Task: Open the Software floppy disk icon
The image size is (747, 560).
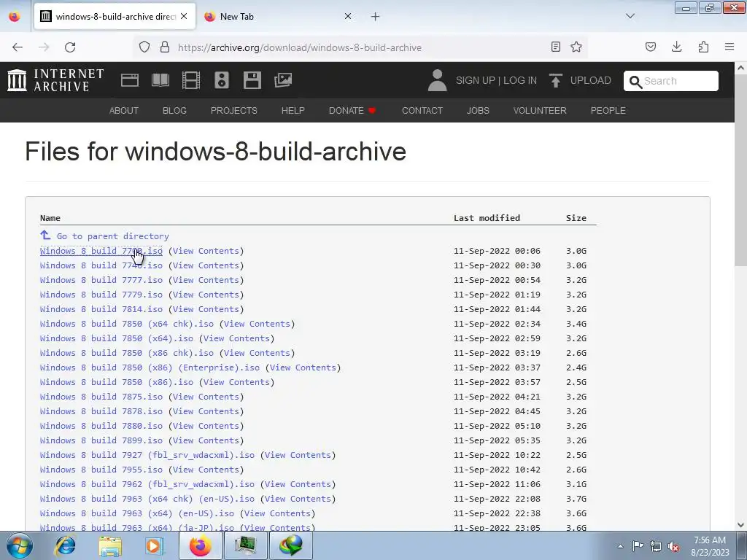Action: [252, 80]
